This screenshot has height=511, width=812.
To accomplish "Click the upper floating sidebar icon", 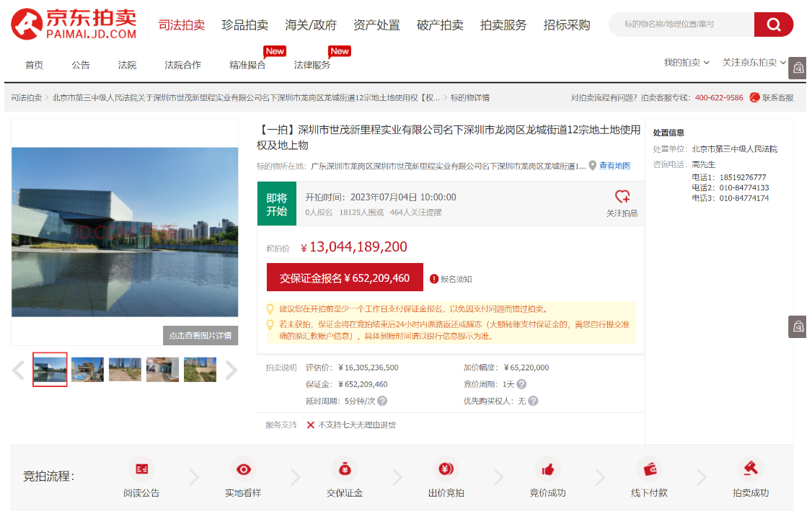I will [x=798, y=68].
